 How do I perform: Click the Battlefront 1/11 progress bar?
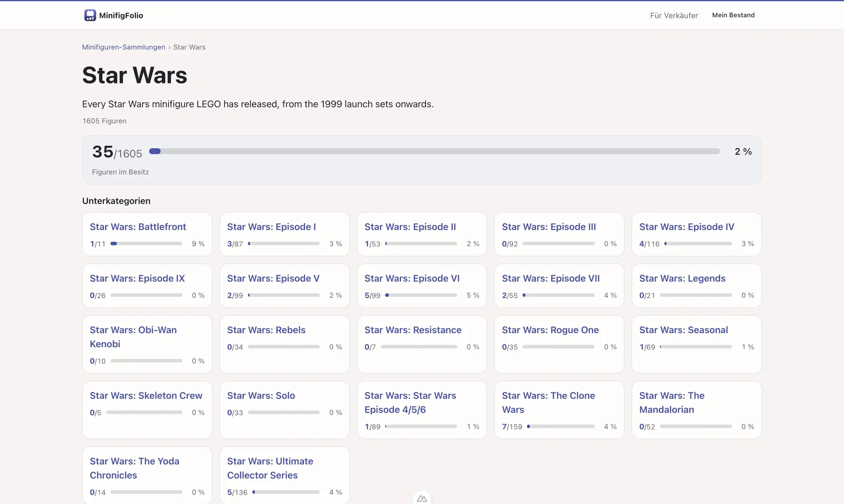[146, 244]
